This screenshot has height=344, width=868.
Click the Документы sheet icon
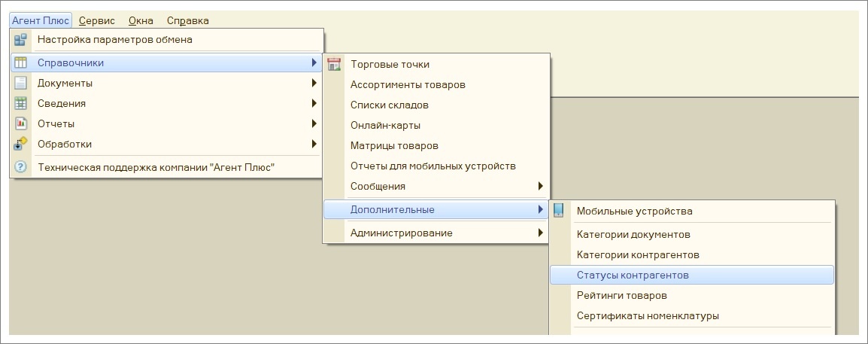20,83
